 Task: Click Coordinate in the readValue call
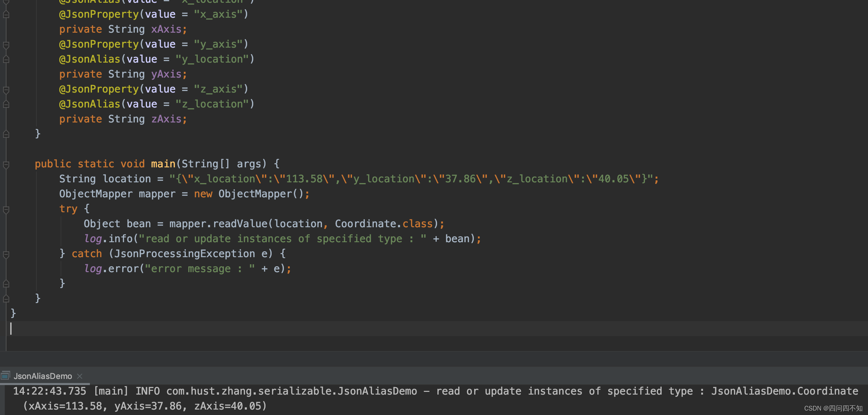tap(365, 224)
